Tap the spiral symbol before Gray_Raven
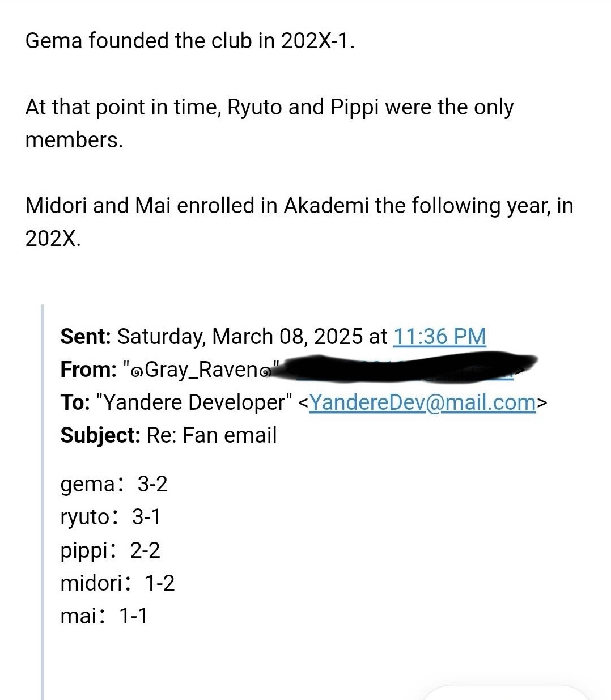The image size is (611, 700). tap(137, 371)
